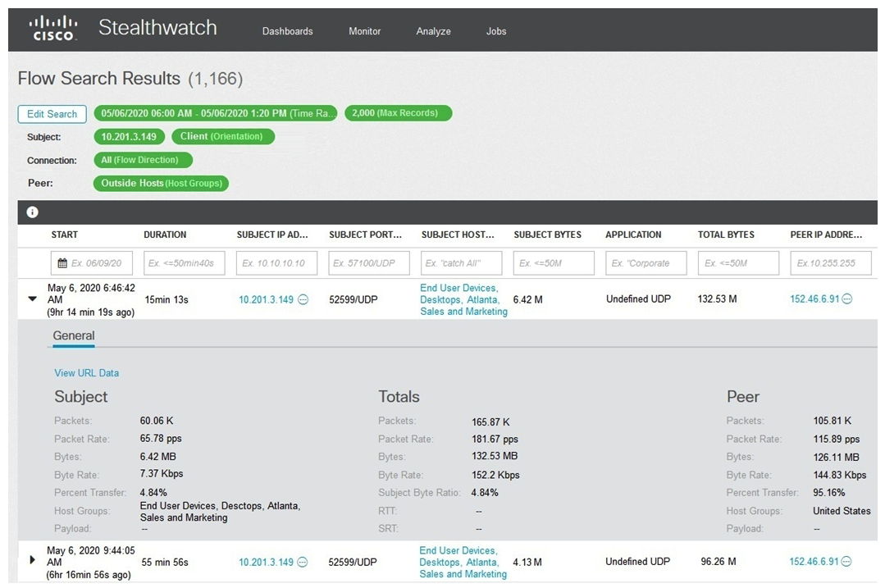
Task: Open the menu beside 152.46.6.91 in the 6:46:42 row
Action: point(847,299)
